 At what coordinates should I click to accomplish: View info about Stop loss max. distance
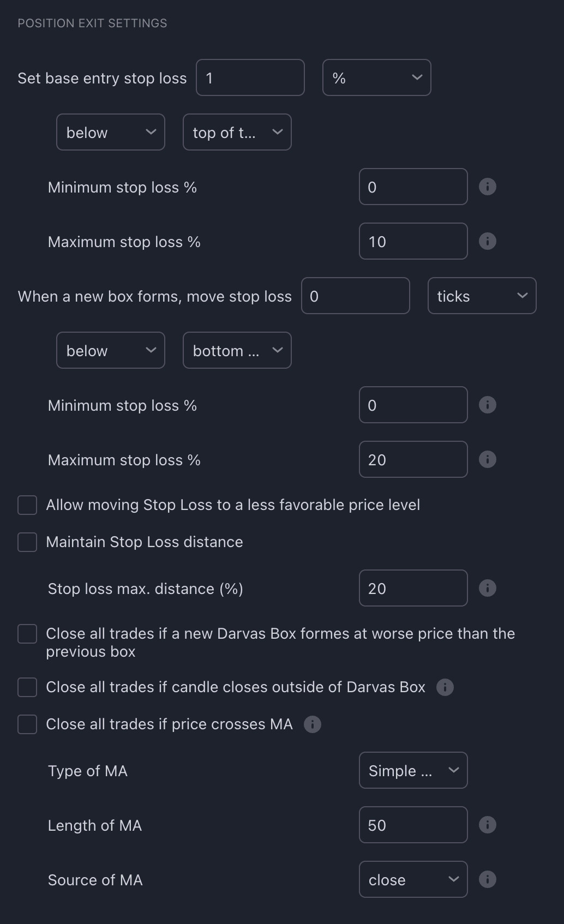487,587
